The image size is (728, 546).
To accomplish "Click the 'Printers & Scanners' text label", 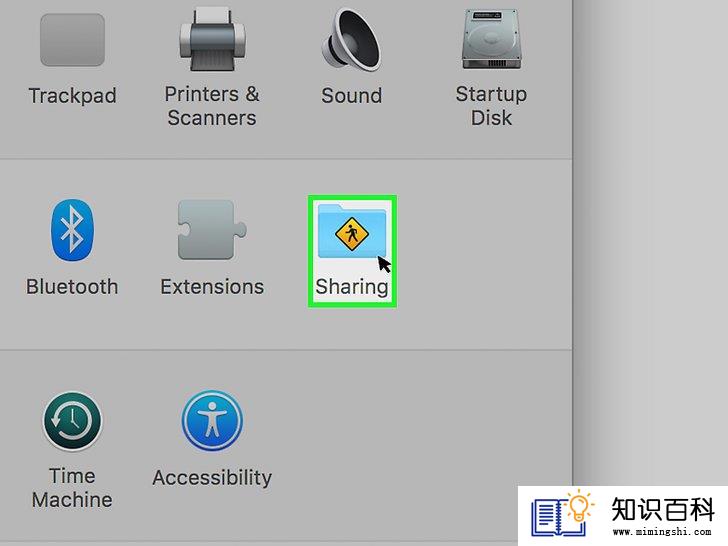I will point(212,106).
